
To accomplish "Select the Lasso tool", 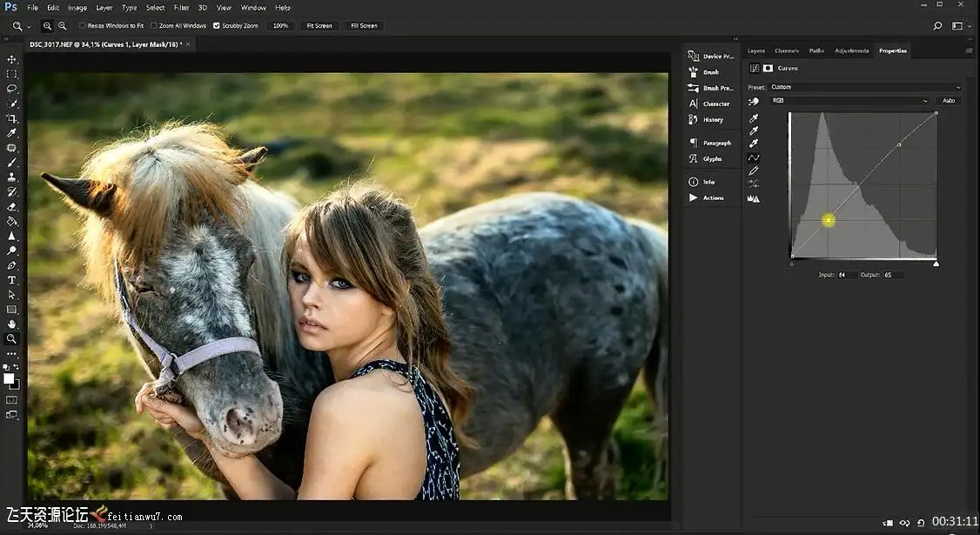I will click(12, 89).
